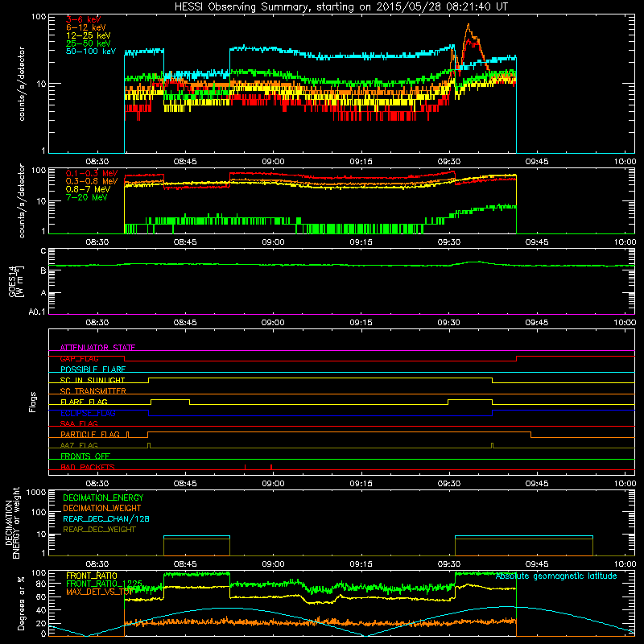Click the 10:00 tick under GOES panel
The height and width of the screenshot is (644, 644).
[x=625, y=323]
